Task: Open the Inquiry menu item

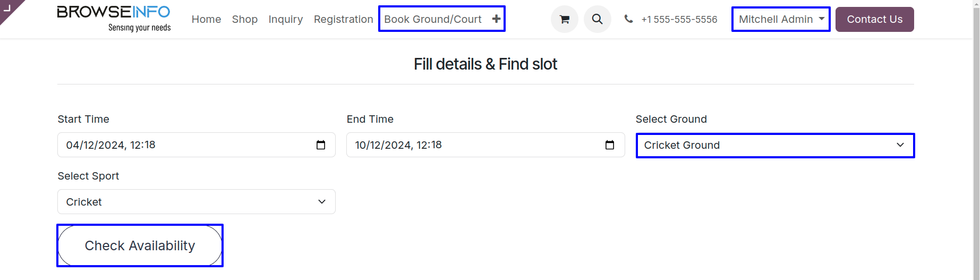Action: (286, 19)
